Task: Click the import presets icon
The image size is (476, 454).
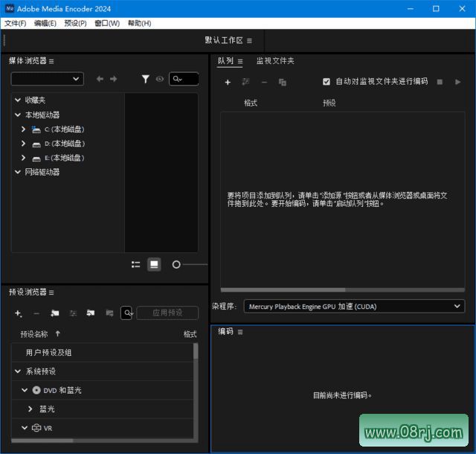Action: pyautogui.click(x=91, y=313)
